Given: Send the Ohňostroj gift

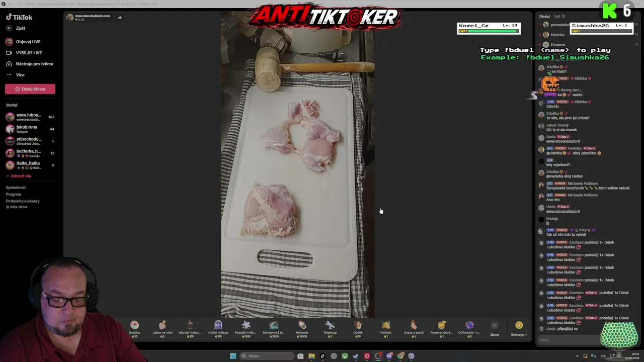Looking at the screenshot, I should coord(469,328).
